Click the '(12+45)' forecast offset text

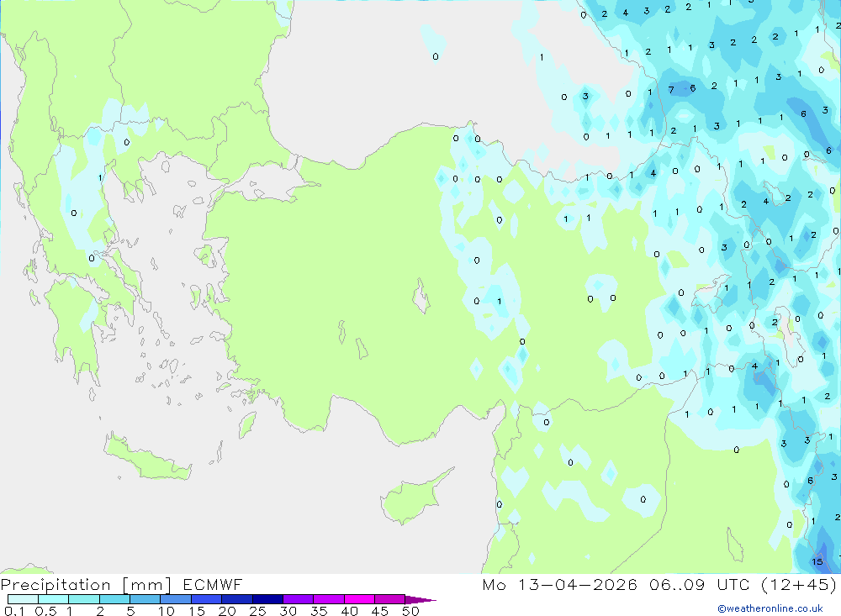799,584
